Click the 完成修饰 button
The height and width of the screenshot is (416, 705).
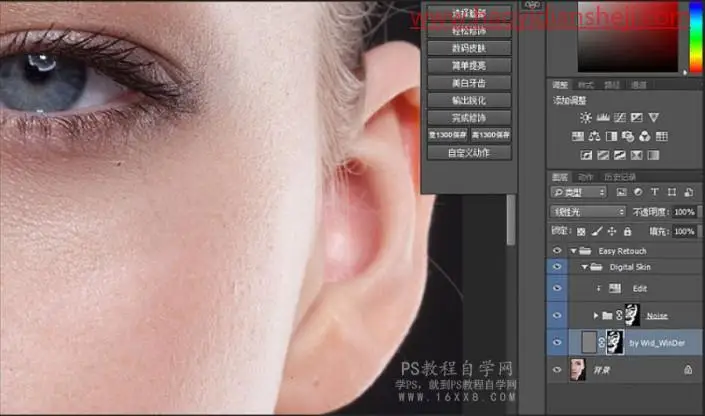[469, 118]
